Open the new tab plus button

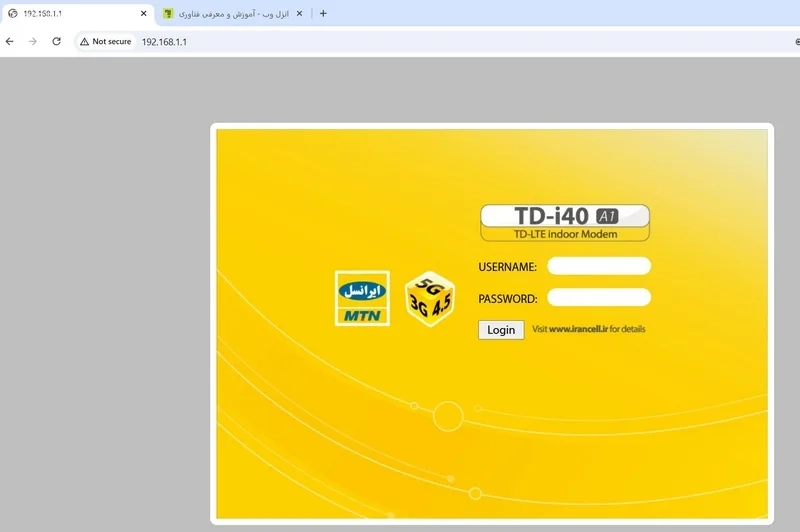click(323, 14)
